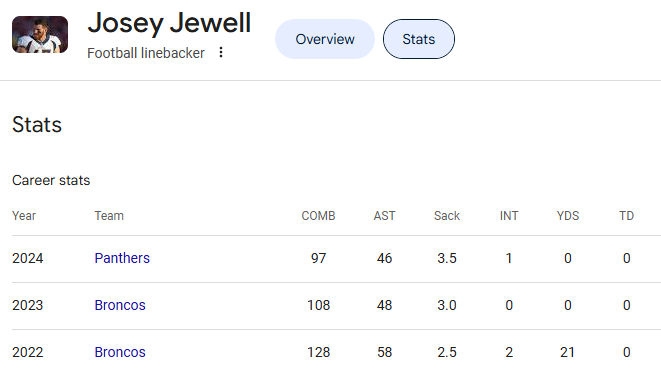Viewport: 661px width, 376px height.
Task: Click the YDS column header
Action: (x=568, y=216)
